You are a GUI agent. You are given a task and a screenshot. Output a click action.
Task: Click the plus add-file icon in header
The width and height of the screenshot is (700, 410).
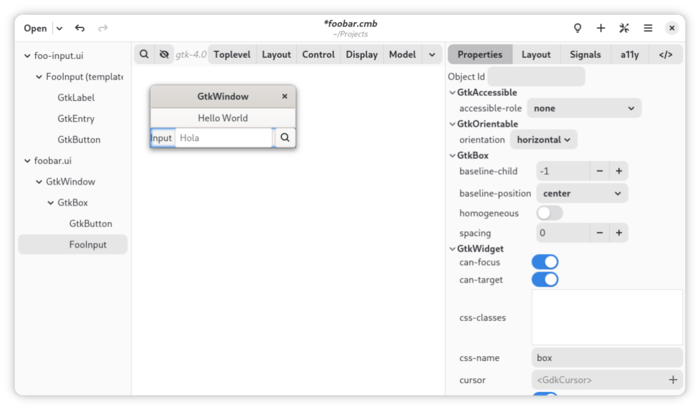pos(601,28)
